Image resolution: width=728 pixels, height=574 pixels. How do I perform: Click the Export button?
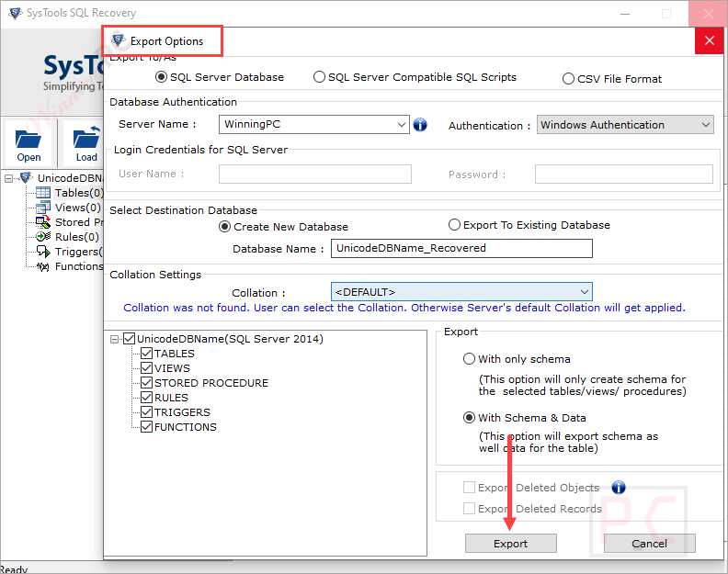pyautogui.click(x=511, y=544)
